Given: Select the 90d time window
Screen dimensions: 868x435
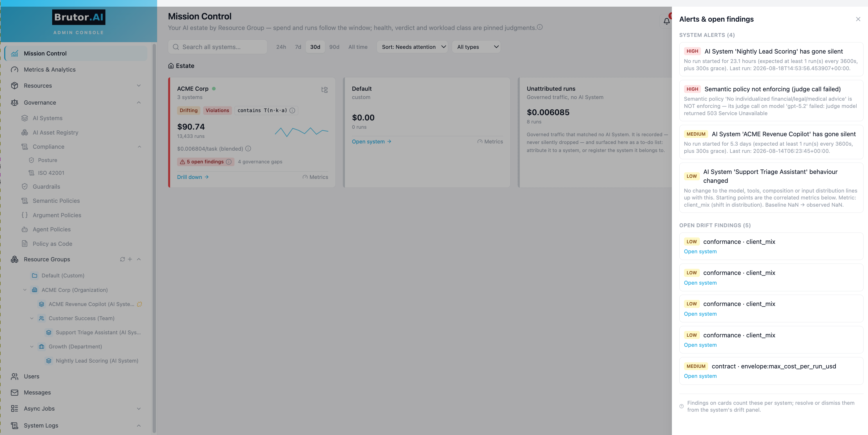Looking at the screenshot, I should 334,47.
